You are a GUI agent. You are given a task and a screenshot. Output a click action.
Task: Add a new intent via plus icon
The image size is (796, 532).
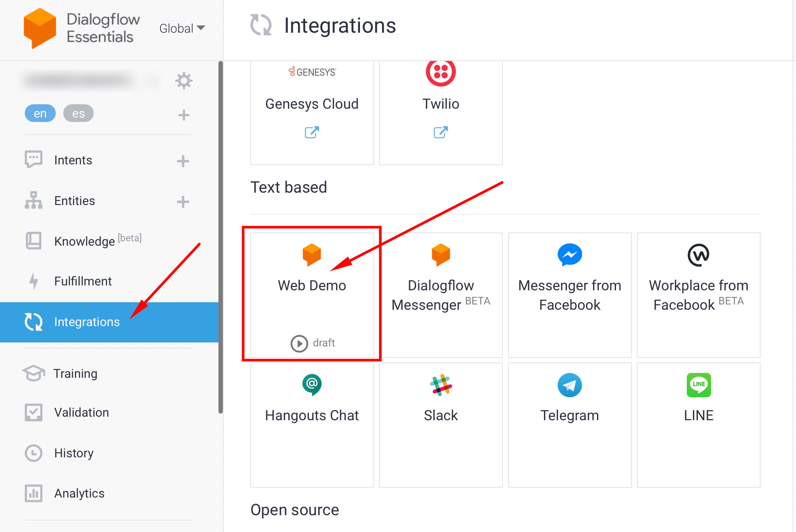(183, 161)
